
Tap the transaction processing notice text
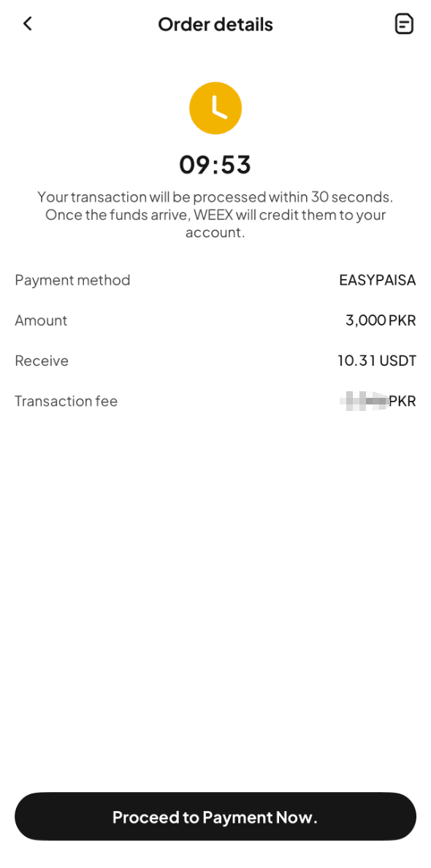[215, 196]
